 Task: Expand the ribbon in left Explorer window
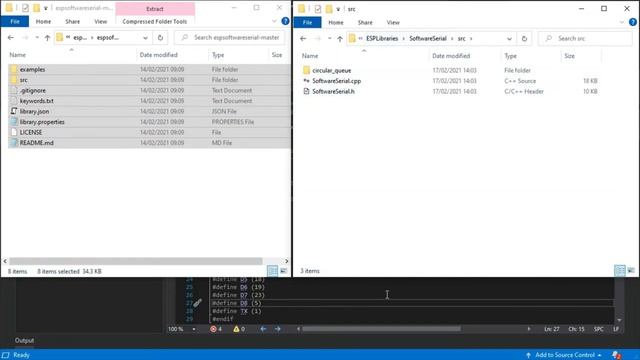click(x=274, y=21)
